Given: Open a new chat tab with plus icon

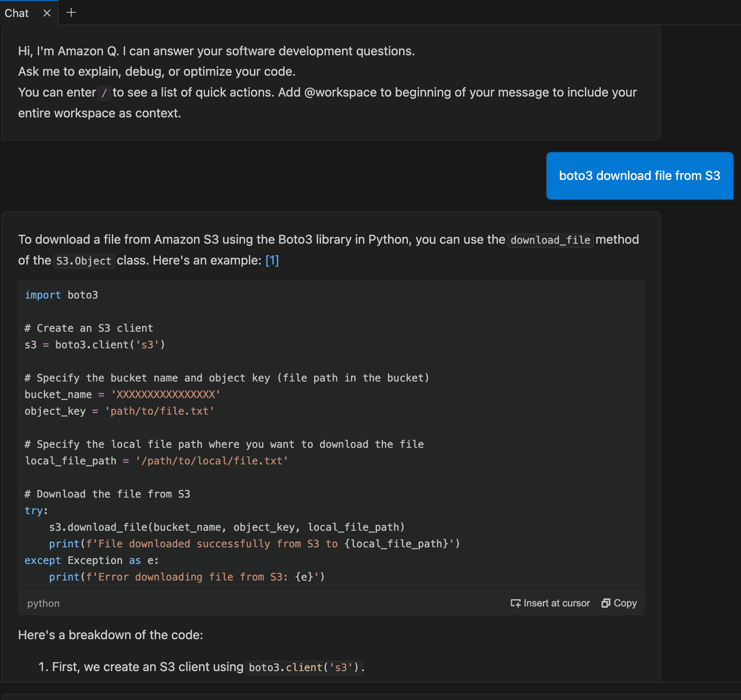Looking at the screenshot, I should [71, 13].
